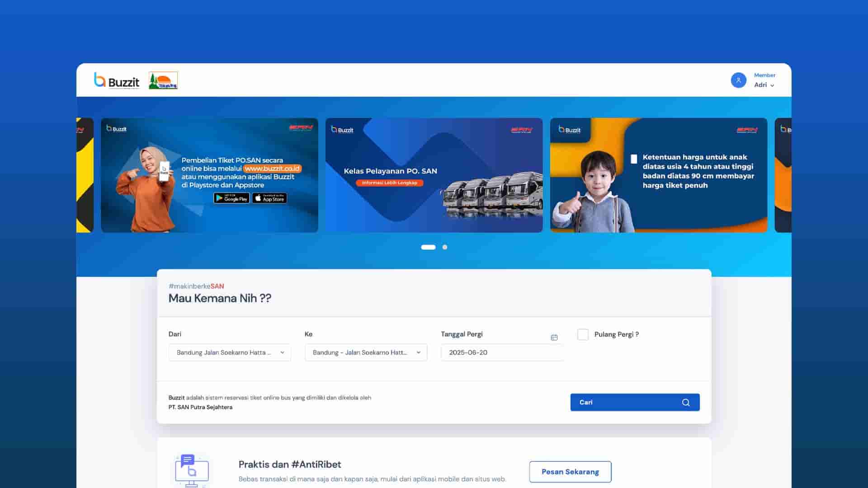Expand the Adri member dropdown
This screenshot has height=488, width=868.
(x=764, y=85)
